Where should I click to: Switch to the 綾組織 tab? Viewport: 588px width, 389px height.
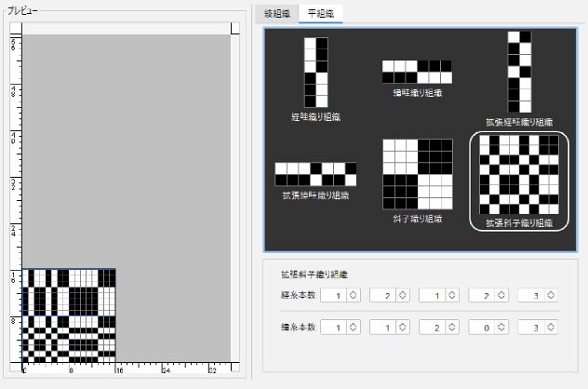276,14
